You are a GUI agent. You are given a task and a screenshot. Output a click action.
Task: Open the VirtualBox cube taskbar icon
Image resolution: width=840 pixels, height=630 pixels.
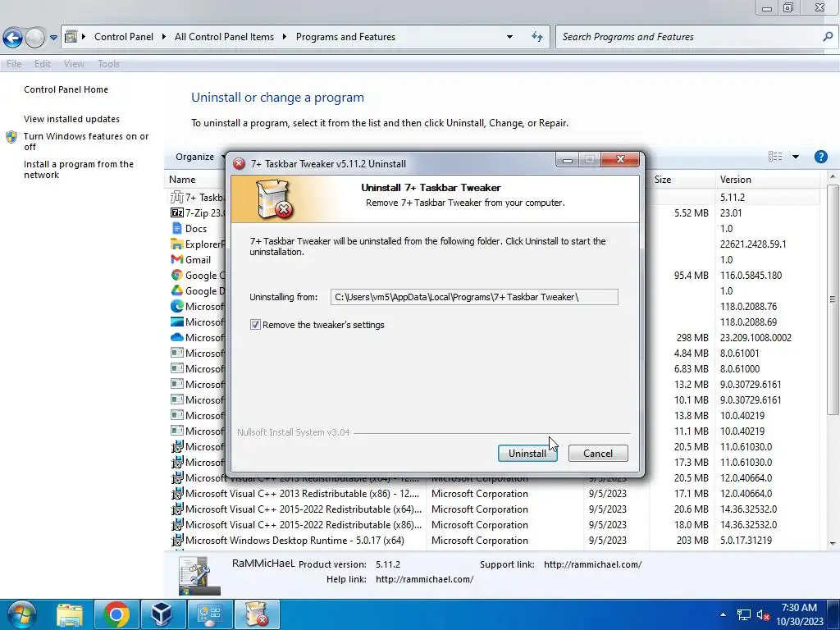pos(162,614)
